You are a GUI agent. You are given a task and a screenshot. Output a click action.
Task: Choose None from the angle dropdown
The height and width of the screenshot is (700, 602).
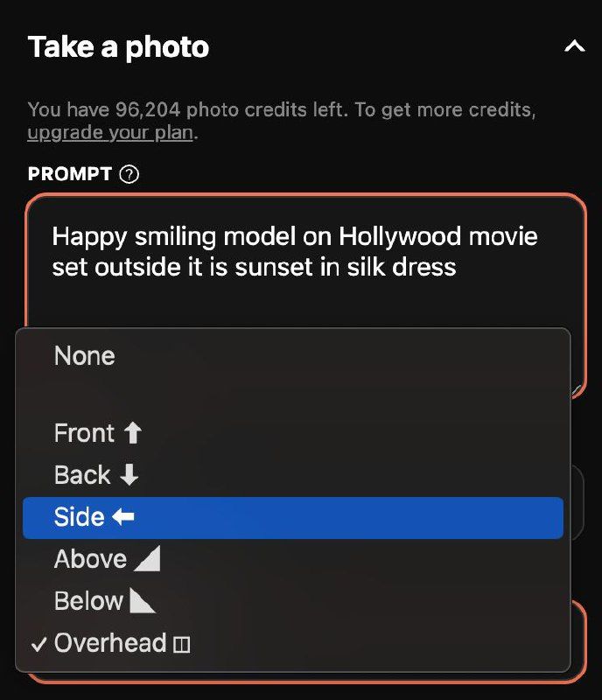84,356
